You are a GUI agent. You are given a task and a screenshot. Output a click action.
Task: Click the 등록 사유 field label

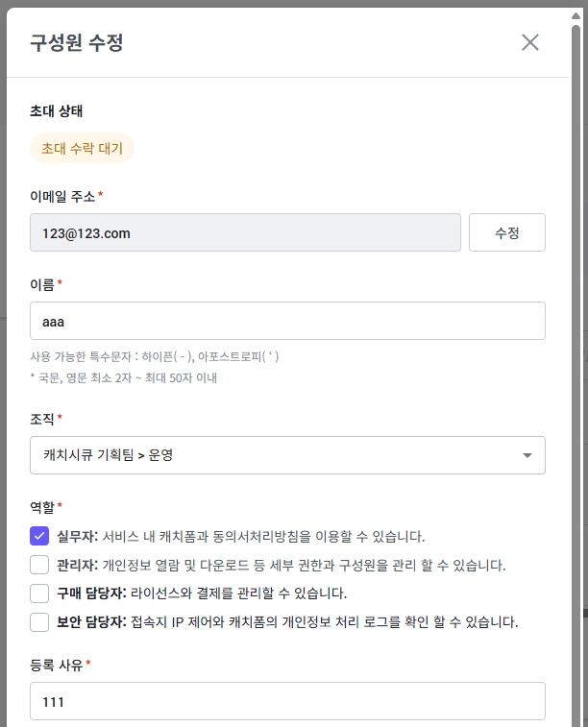[57, 665]
